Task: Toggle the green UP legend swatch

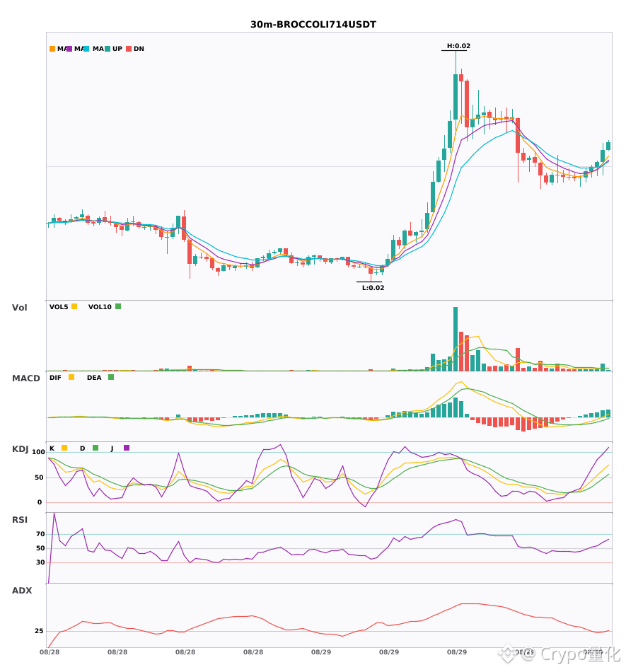Action: [108, 49]
